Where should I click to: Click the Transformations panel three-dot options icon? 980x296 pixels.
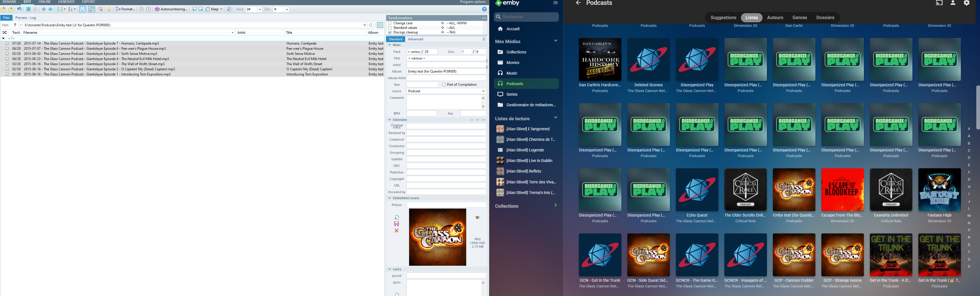tap(484, 18)
